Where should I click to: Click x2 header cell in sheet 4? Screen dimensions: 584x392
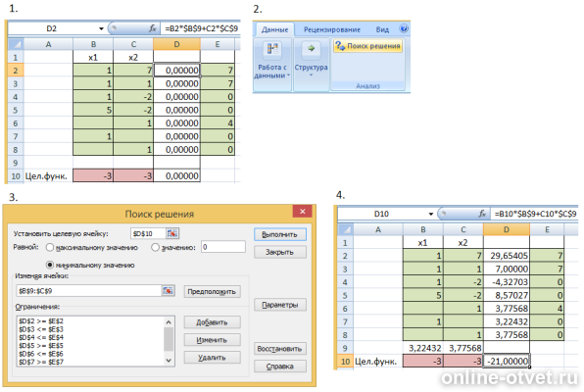point(463,243)
